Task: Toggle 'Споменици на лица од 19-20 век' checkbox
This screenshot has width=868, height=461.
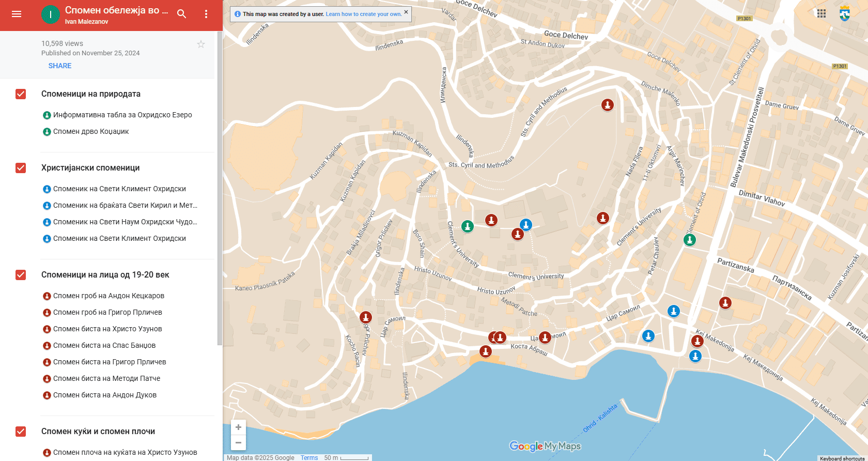Action: (x=21, y=275)
